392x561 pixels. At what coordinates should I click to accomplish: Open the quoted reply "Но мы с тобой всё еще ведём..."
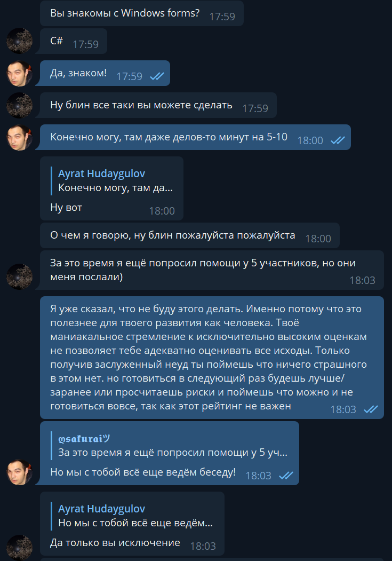coord(132,516)
